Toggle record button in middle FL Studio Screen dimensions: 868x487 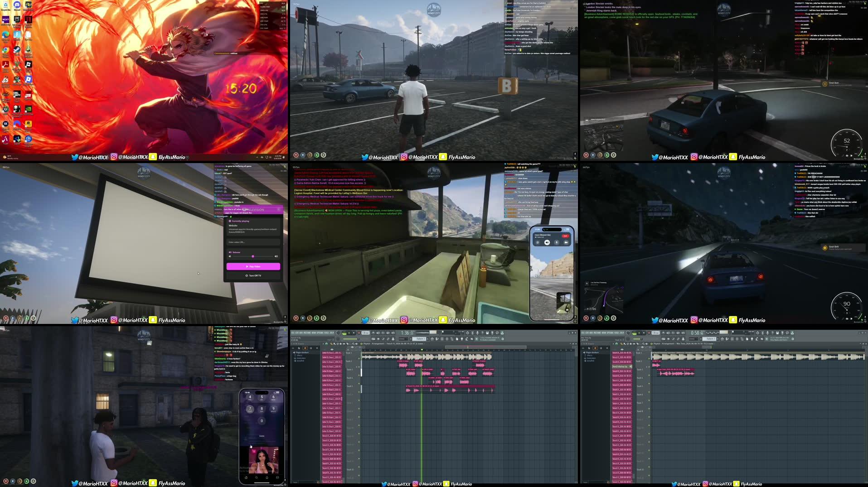pos(359,333)
